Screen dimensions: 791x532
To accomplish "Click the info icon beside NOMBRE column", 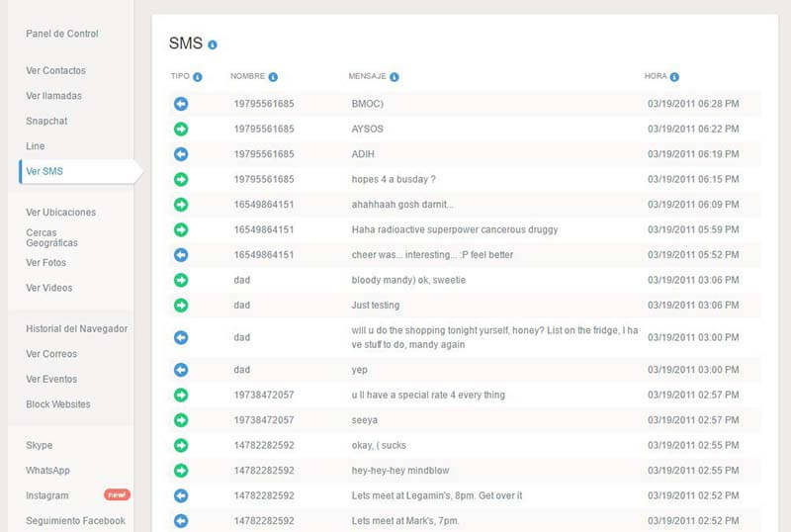I will pos(273,77).
